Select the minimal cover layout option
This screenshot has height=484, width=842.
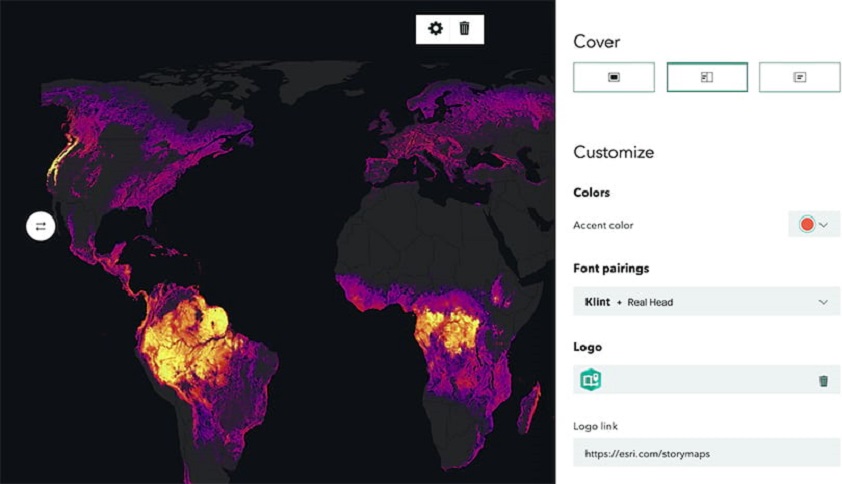pos(800,77)
